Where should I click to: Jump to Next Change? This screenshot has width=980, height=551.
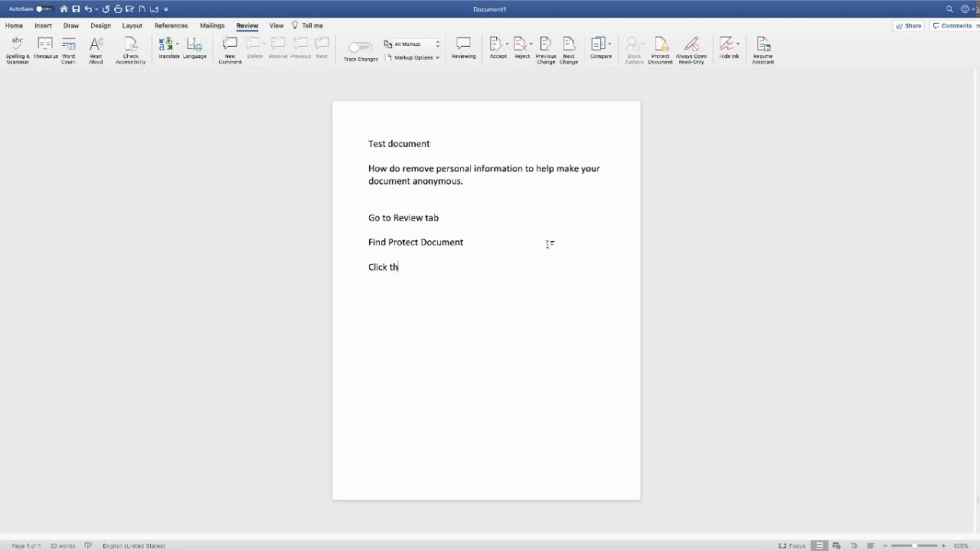[x=569, y=50]
